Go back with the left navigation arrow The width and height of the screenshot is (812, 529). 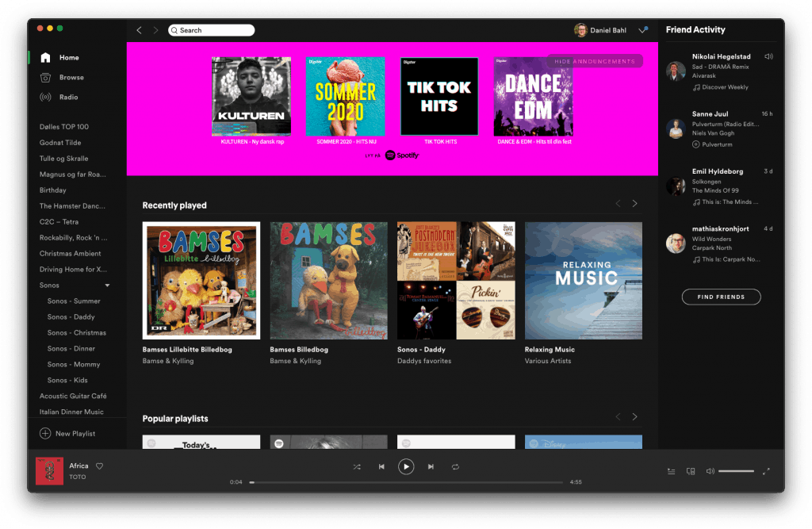pos(139,30)
